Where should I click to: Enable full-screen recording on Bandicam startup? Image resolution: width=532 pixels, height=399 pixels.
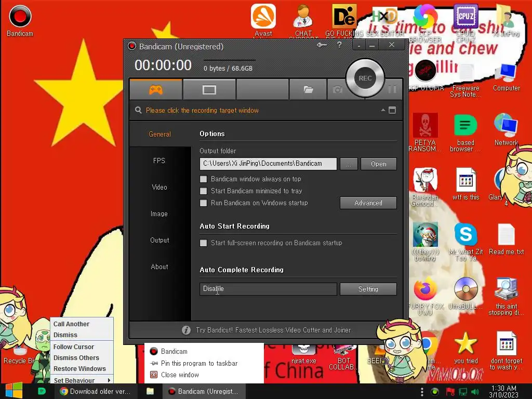click(203, 243)
